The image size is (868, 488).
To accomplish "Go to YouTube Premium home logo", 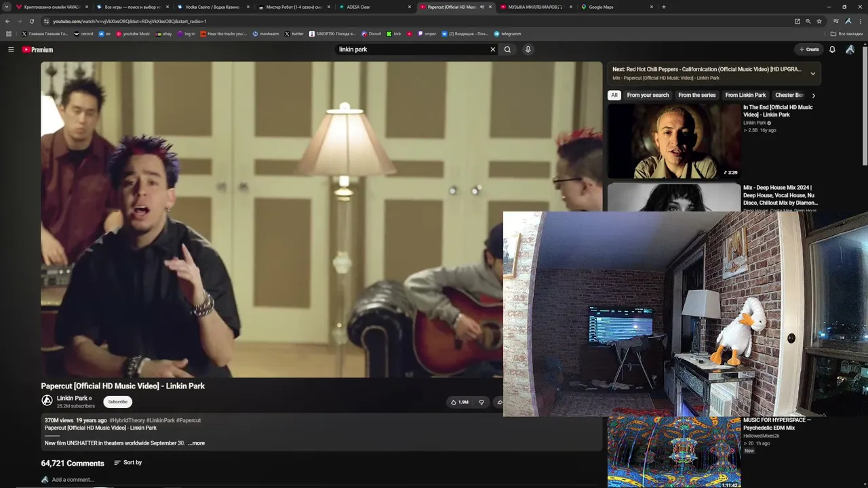I will (37, 49).
